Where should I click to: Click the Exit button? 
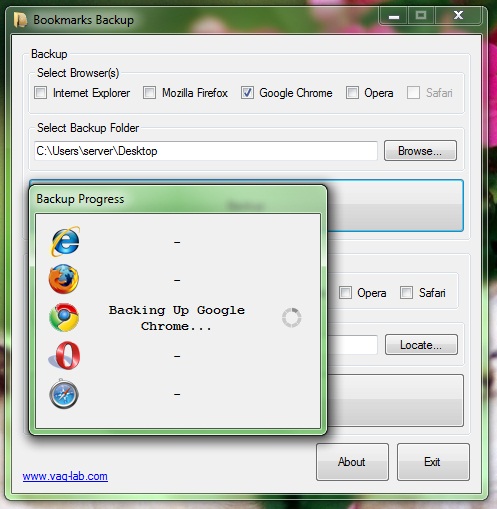[433, 462]
